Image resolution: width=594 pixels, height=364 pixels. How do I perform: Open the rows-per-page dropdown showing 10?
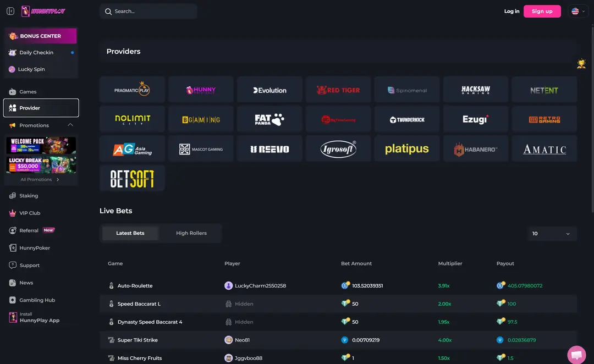[552, 233]
